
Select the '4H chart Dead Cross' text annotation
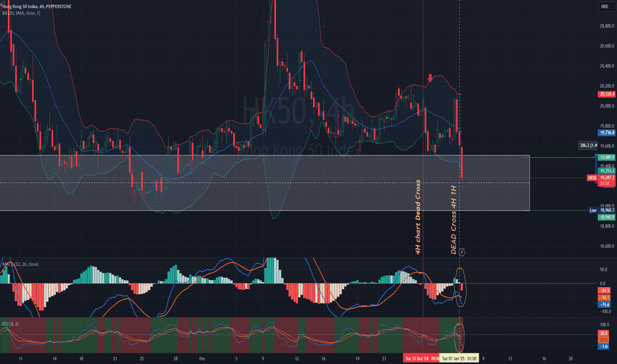pyautogui.click(x=418, y=217)
